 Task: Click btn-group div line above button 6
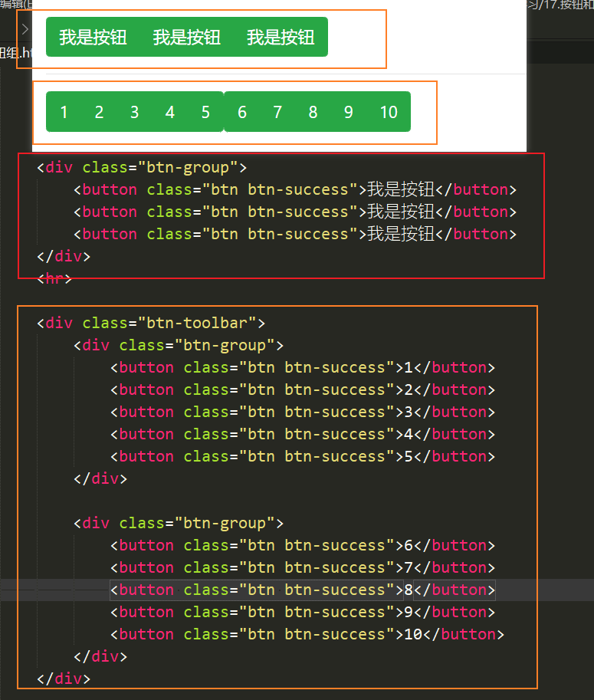tap(179, 523)
